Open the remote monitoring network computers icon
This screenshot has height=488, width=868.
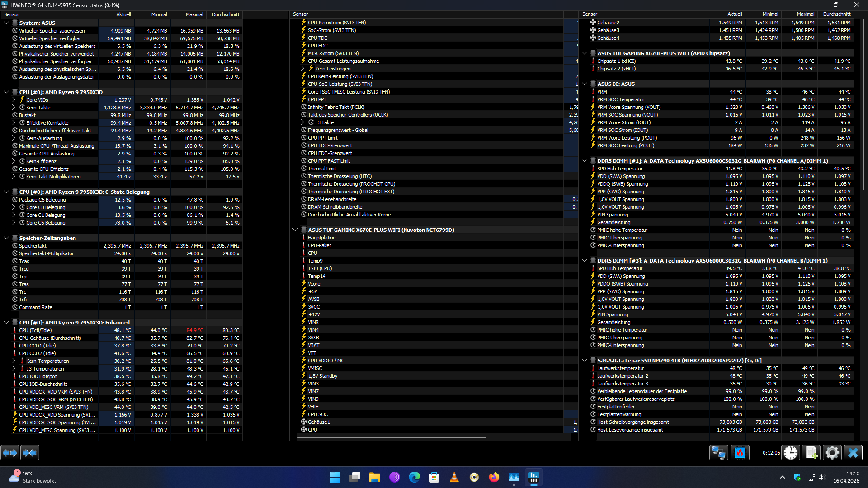pos(718,452)
